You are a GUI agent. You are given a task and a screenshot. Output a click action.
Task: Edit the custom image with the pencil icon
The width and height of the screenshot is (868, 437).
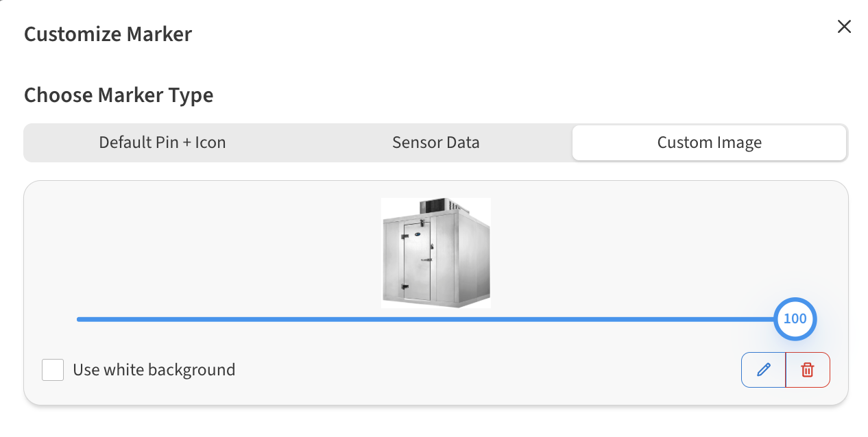click(763, 370)
